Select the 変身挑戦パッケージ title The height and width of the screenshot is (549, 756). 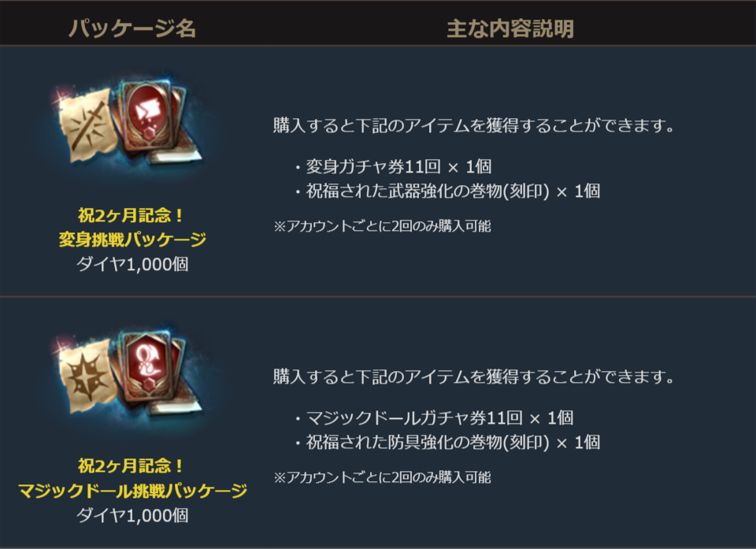[x=132, y=239]
